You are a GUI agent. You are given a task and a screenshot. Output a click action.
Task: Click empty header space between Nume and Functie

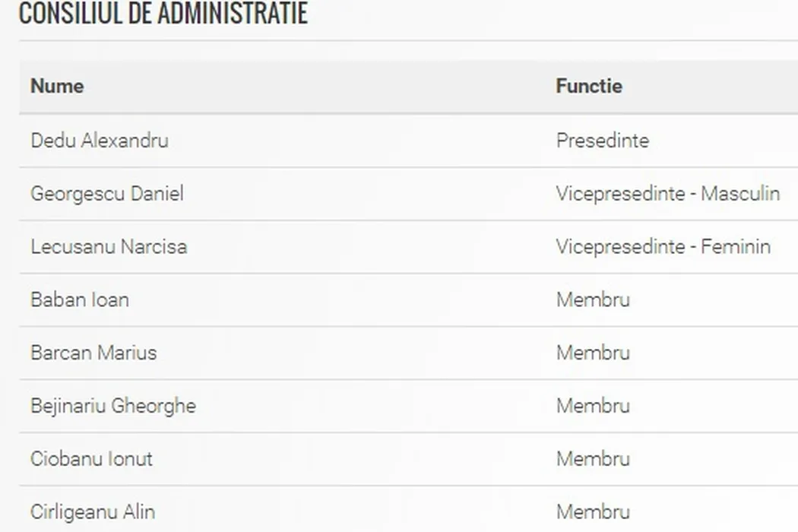(x=319, y=86)
